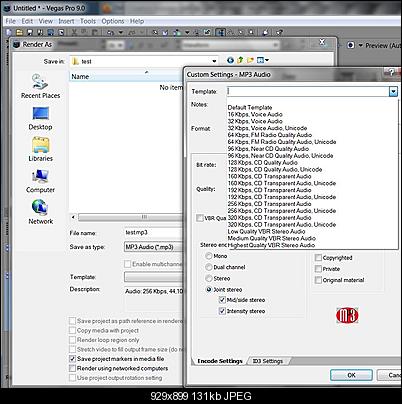Open the Edit menu
402x404 pixels.
[x=27, y=21]
